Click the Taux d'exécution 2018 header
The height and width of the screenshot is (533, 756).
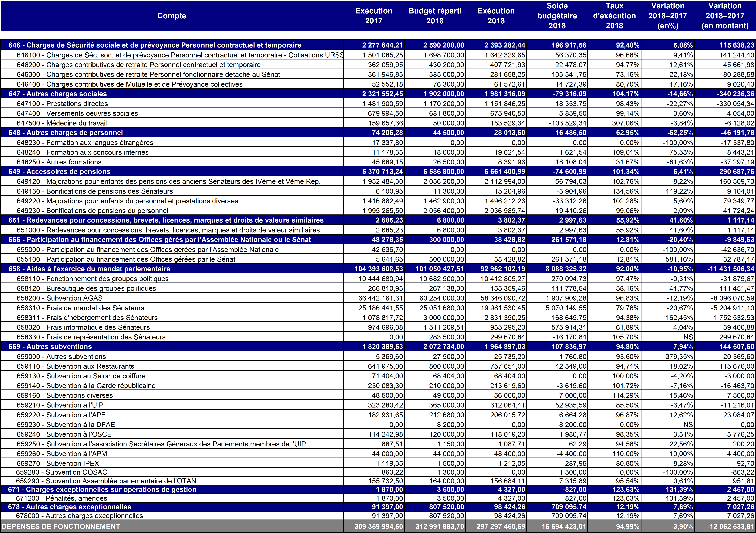click(614, 16)
